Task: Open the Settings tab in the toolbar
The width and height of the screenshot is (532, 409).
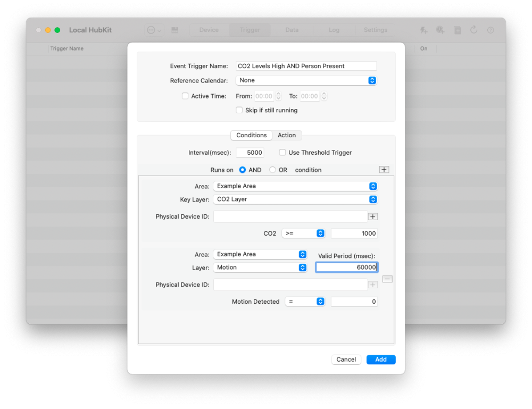Action: point(375,30)
